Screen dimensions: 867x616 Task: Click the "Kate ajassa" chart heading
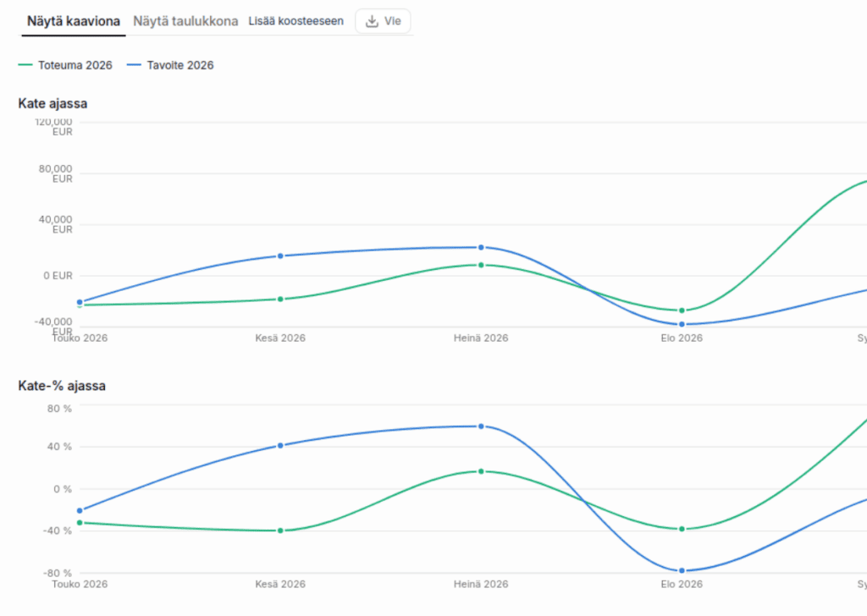tap(52, 103)
